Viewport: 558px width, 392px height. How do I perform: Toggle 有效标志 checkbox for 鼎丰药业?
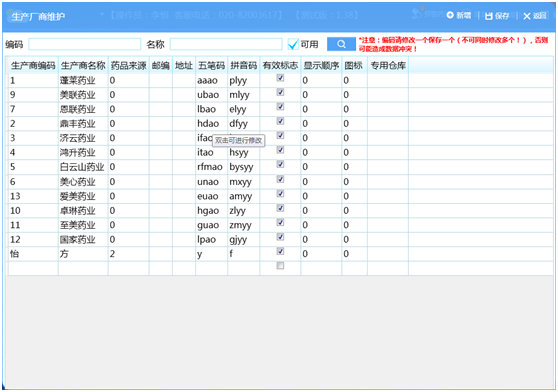(280, 121)
